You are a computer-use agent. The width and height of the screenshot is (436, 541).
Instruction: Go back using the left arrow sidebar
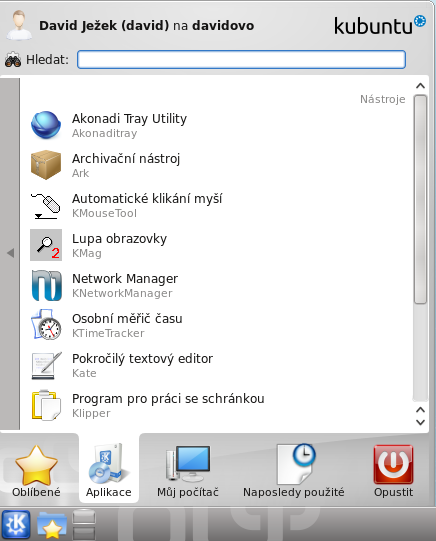click(x=10, y=254)
